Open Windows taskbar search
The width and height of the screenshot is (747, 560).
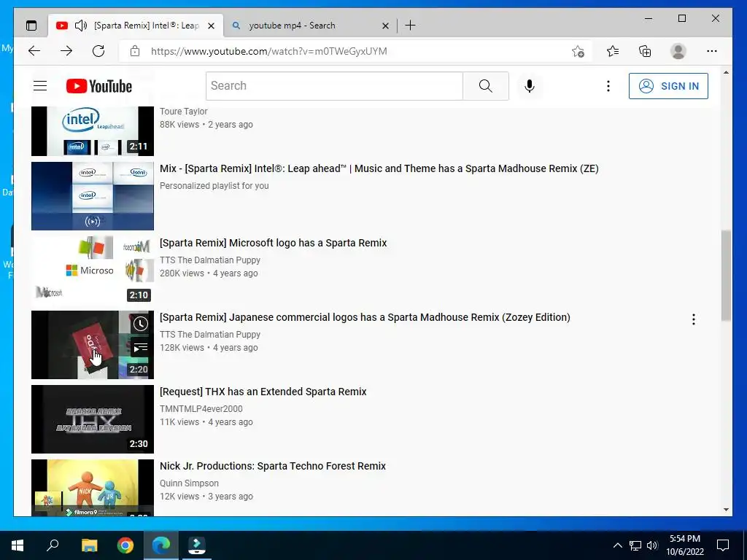click(x=53, y=545)
